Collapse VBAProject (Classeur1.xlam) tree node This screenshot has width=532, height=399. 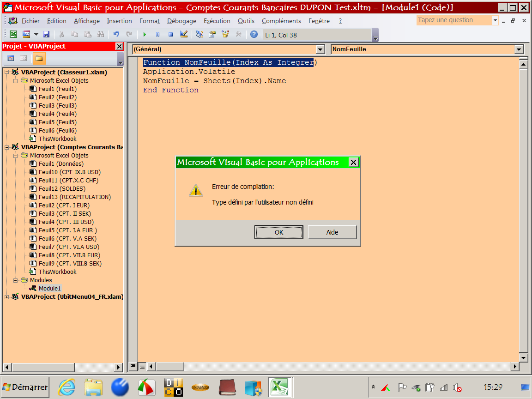pos(6,72)
